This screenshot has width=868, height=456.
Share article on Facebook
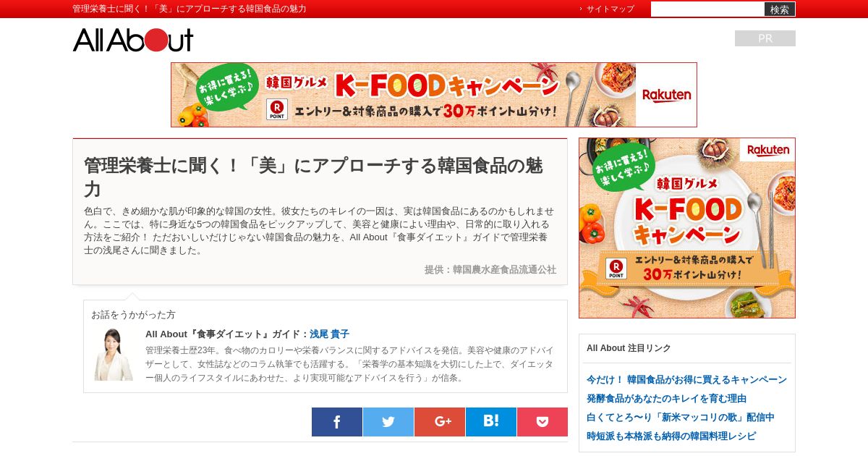coord(337,422)
